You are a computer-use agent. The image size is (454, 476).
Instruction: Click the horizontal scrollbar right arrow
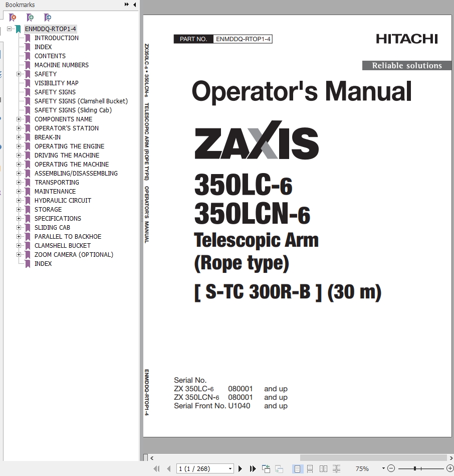pyautogui.click(x=451, y=458)
